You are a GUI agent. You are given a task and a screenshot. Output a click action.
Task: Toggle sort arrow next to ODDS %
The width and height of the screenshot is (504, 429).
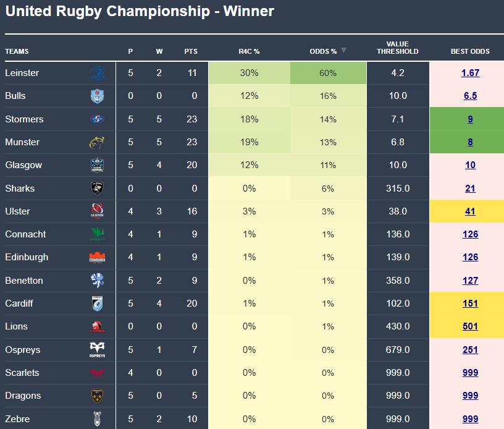tap(343, 51)
